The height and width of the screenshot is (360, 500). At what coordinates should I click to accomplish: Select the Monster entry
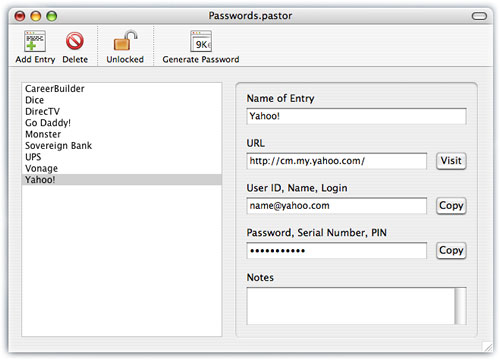tap(122, 134)
